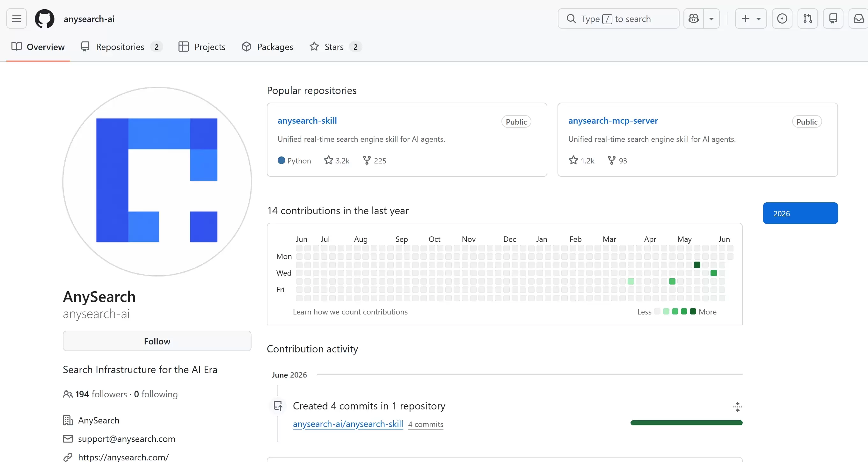Click the 14 contributions in the last year heading

coord(338,211)
